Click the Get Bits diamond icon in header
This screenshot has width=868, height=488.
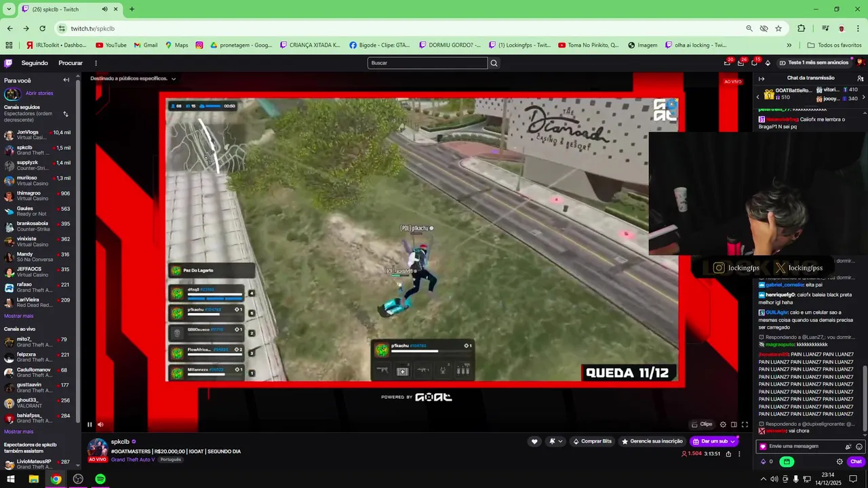[x=768, y=63]
